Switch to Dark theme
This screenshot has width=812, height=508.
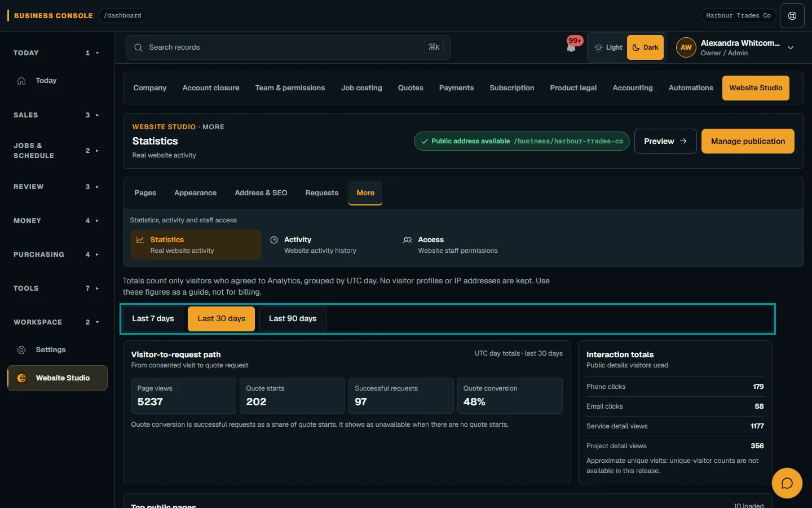coord(645,47)
